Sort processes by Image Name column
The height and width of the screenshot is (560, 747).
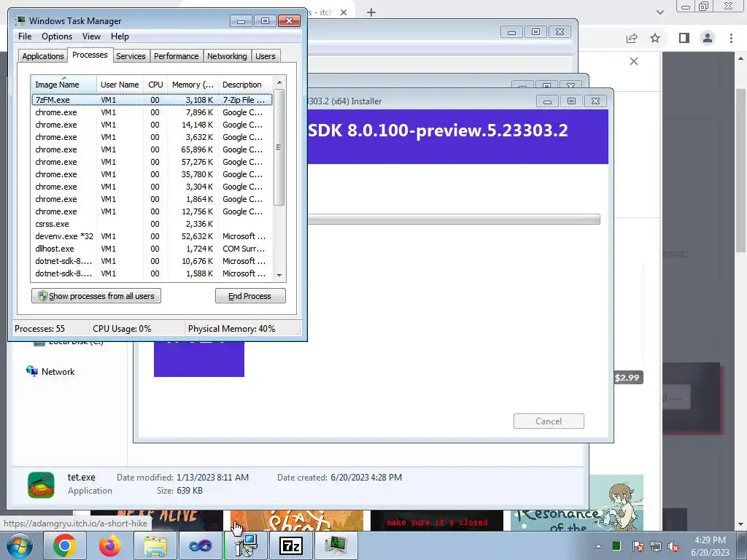(64, 85)
